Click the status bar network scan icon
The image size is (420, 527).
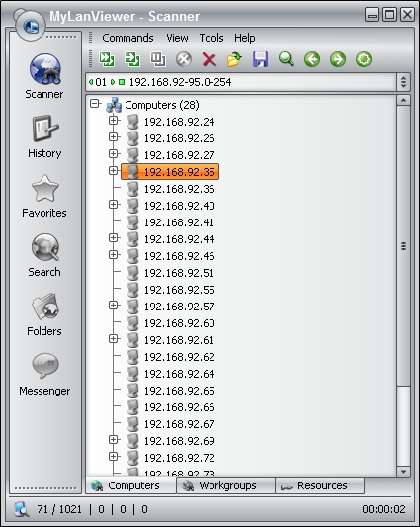click(21, 509)
